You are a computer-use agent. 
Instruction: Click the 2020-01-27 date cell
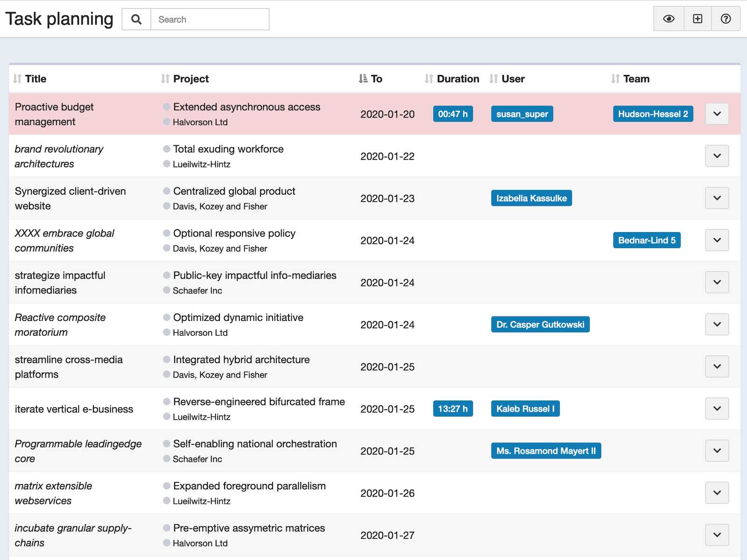click(x=388, y=535)
